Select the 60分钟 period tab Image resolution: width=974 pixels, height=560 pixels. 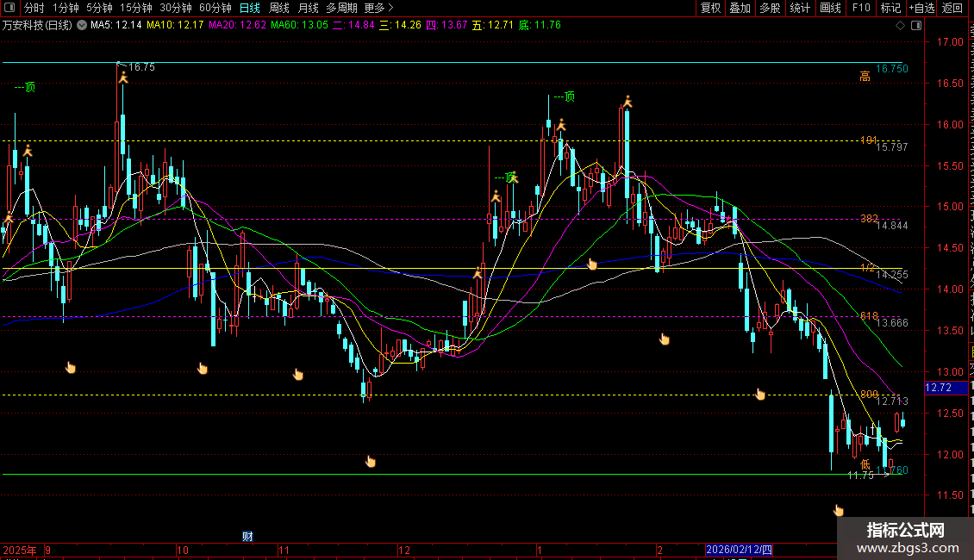(x=215, y=8)
